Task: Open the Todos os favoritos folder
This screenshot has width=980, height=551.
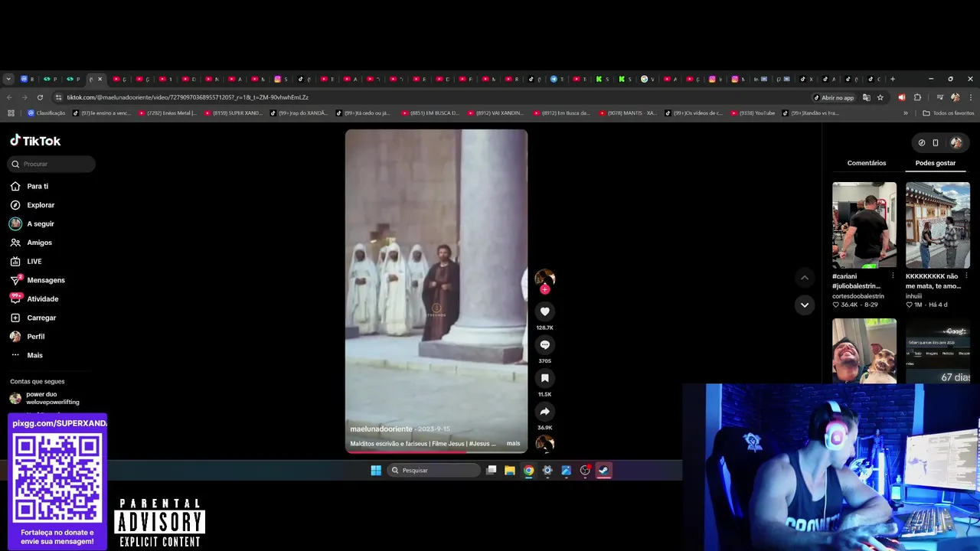Action: coord(949,113)
